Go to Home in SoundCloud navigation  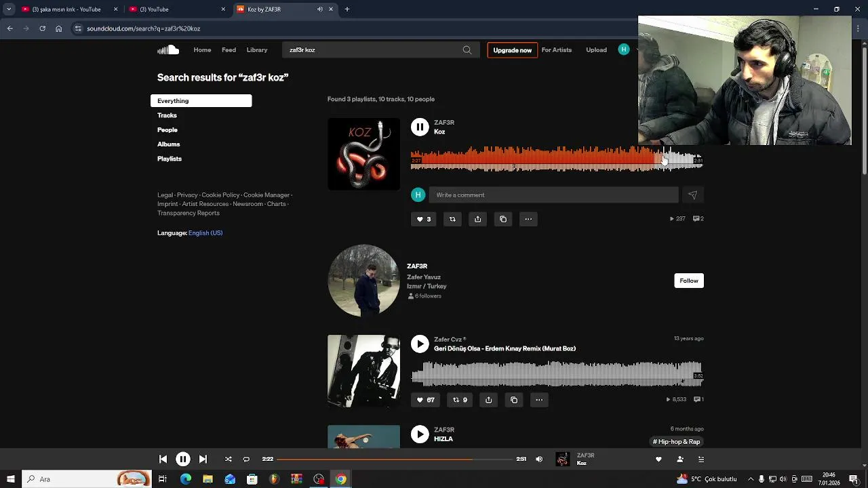tap(202, 50)
